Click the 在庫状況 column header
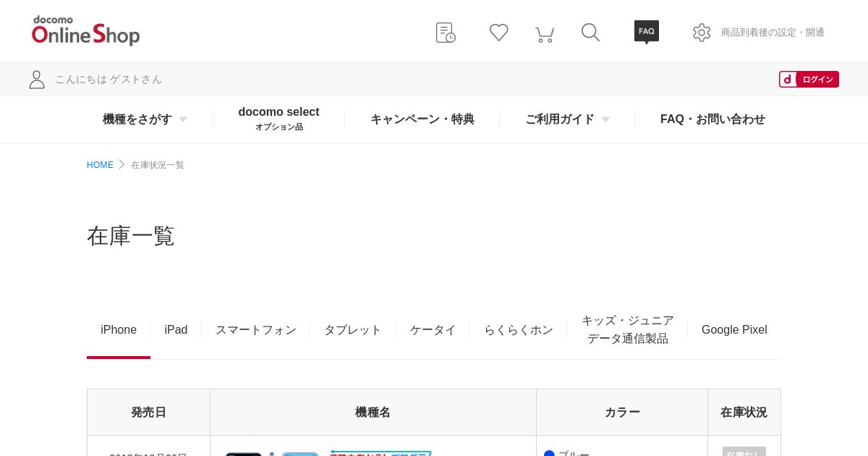The width and height of the screenshot is (868, 456). click(x=744, y=413)
